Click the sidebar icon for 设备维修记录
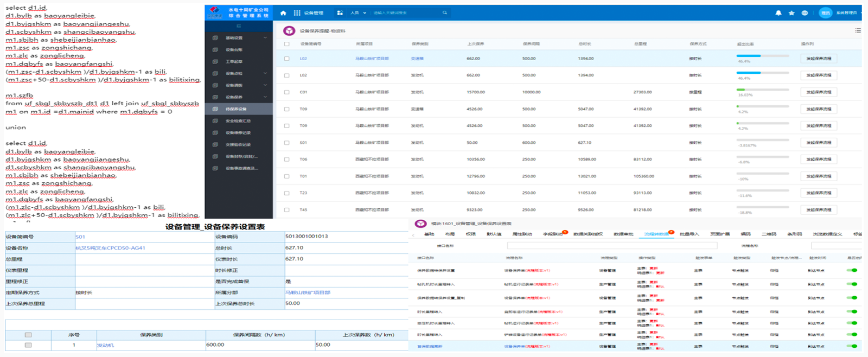 (215, 133)
